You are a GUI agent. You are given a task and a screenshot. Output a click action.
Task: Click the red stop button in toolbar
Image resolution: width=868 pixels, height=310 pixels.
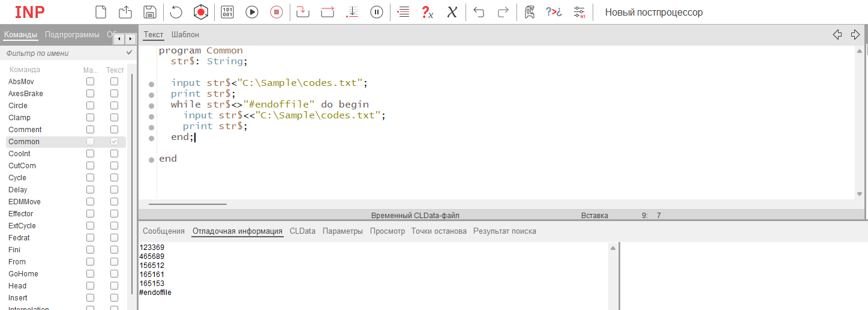[x=276, y=12]
